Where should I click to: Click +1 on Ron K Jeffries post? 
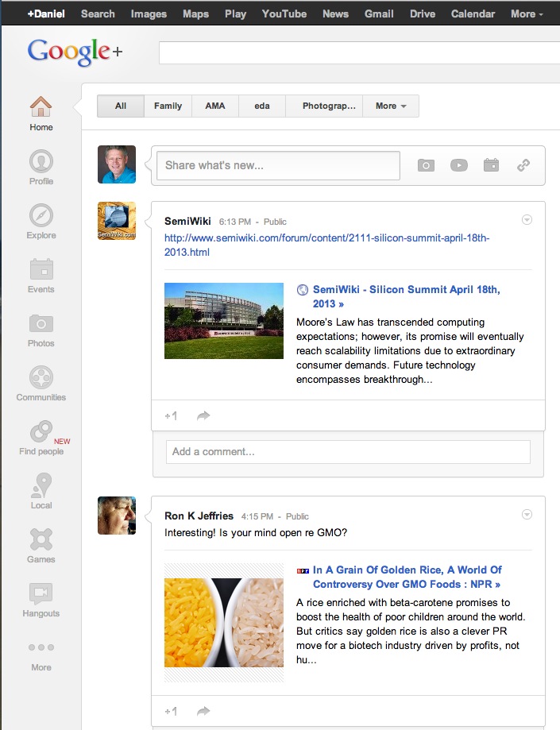[x=171, y=711]
